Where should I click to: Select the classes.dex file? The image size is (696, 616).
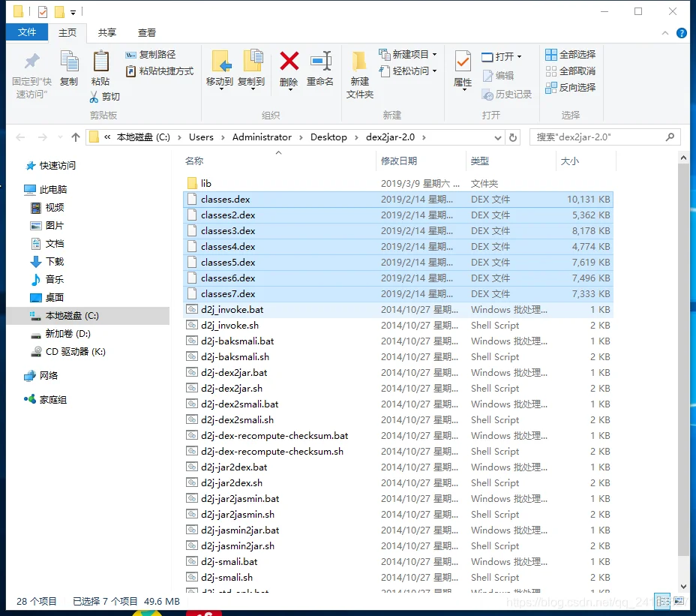398,200
